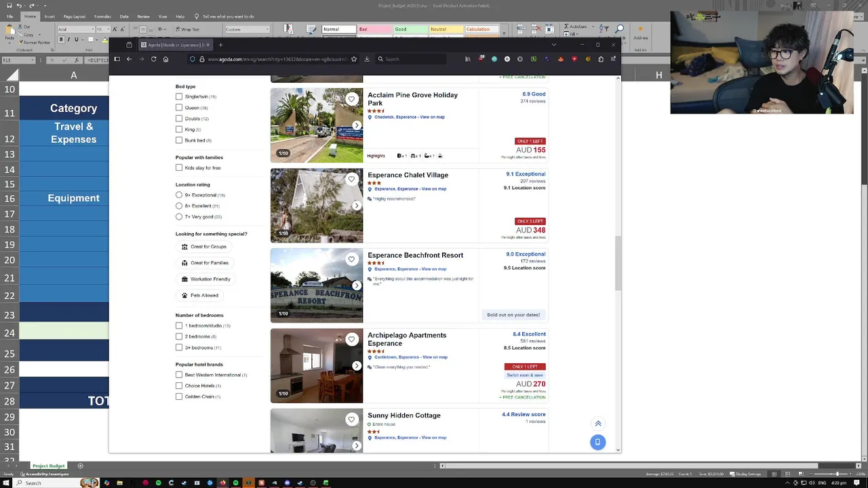Favorite Archipelago Apartments Esperance with heart
The width and height of the screenshot is (868, 488).
[x=351, y=339]
